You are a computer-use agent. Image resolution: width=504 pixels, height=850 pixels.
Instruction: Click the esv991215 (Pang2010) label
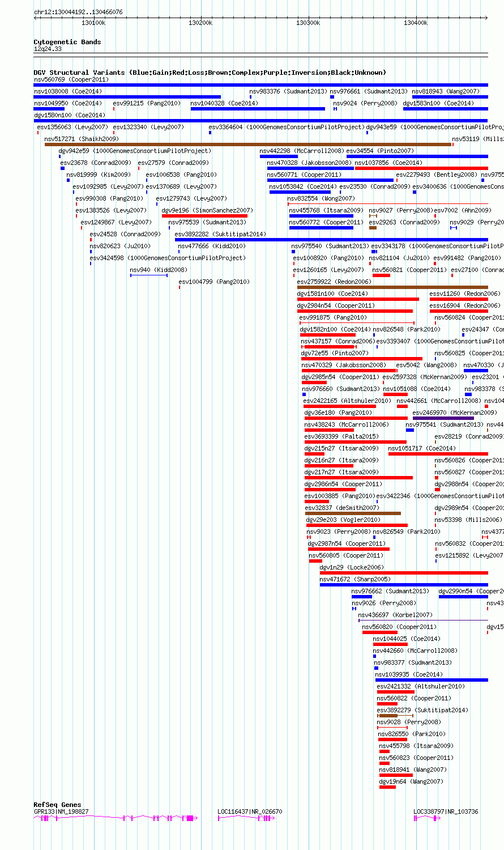147,103
